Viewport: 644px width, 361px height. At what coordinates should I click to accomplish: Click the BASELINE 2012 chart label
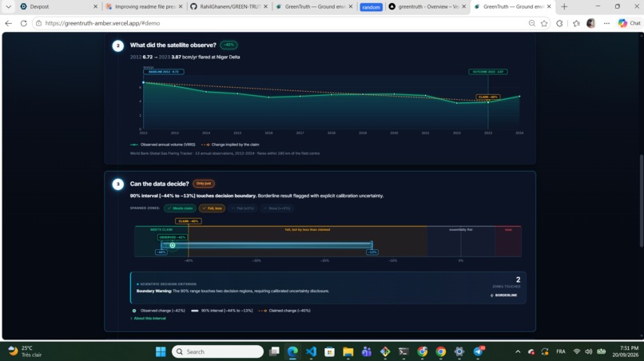coord(164,71)
